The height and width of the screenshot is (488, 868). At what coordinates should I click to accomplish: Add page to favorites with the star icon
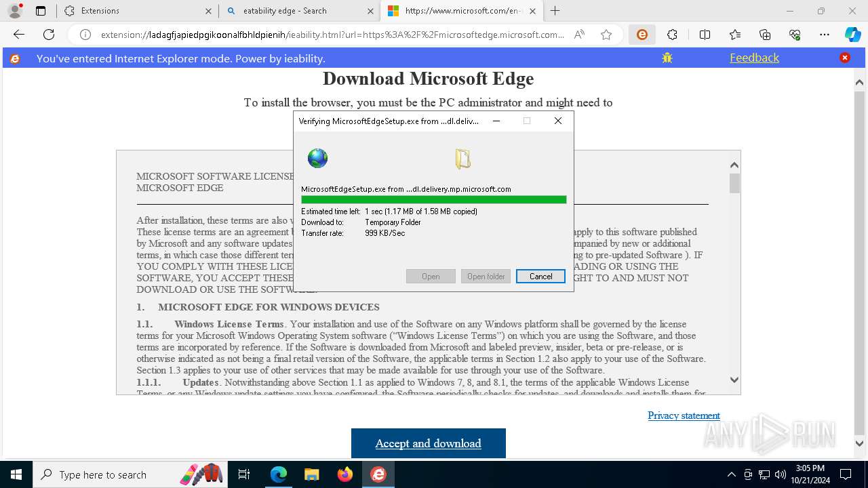click(606, 35)
